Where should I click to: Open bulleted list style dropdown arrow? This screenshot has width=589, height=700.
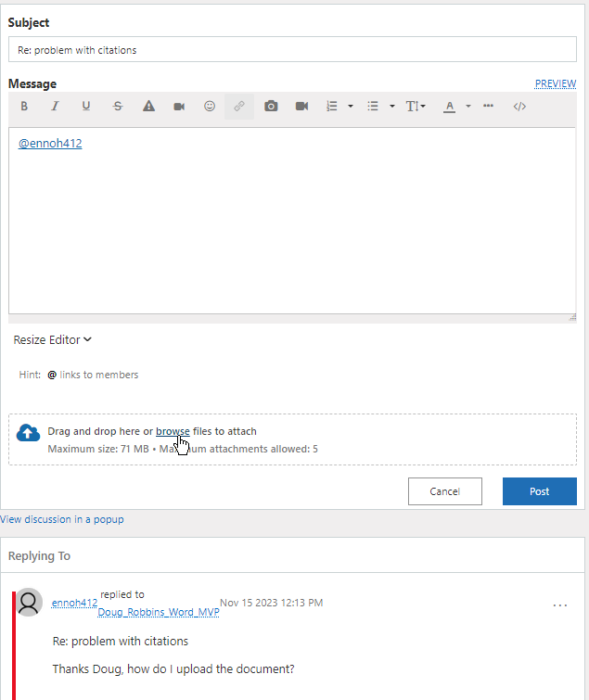tap(392, 107)
